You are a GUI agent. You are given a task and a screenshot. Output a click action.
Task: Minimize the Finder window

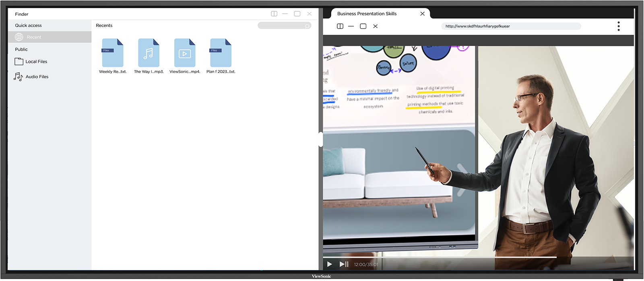click(x=285, y=14)
